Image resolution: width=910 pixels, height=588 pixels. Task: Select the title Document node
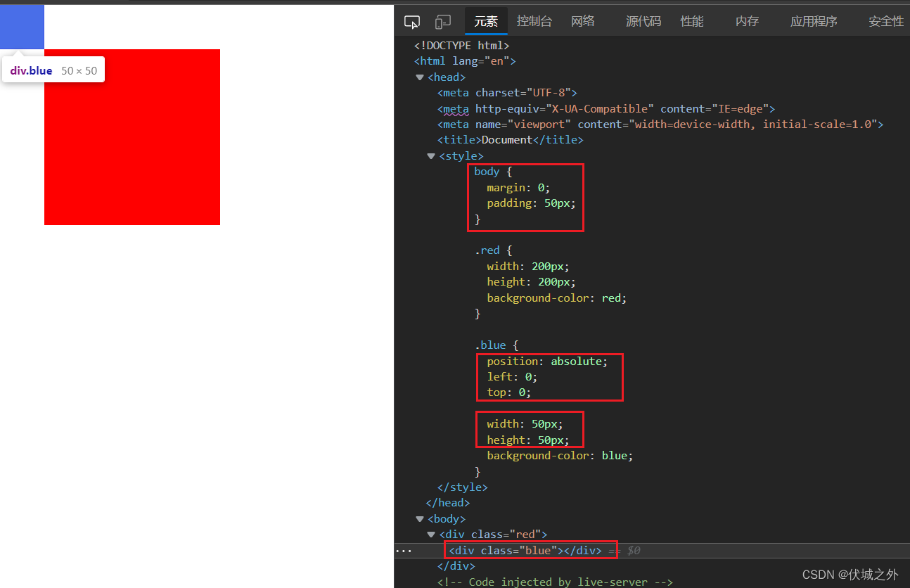pyautogui.click(x=510, y=140)
